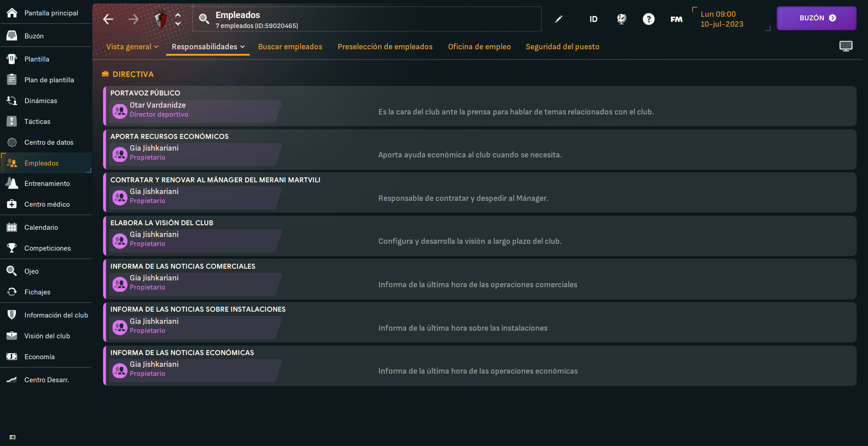Open Pantalla principal home icon
The image size is (868, 446).
pos(12,13)
